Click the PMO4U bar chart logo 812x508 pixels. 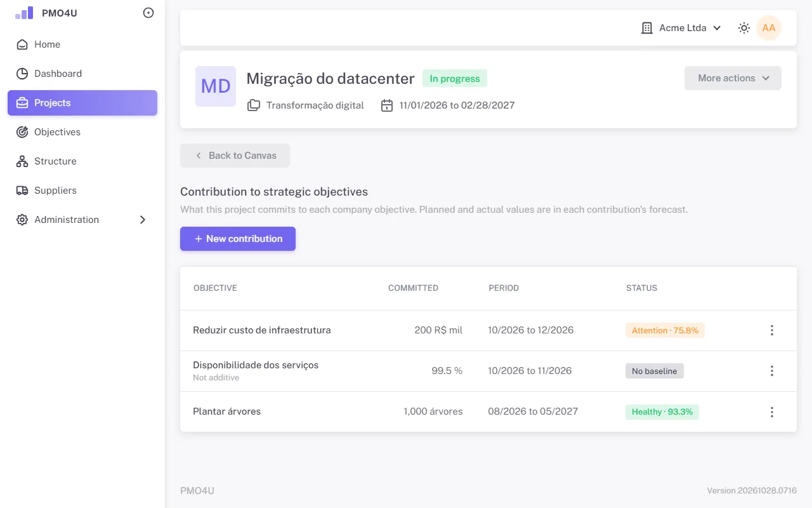point(24,13)
